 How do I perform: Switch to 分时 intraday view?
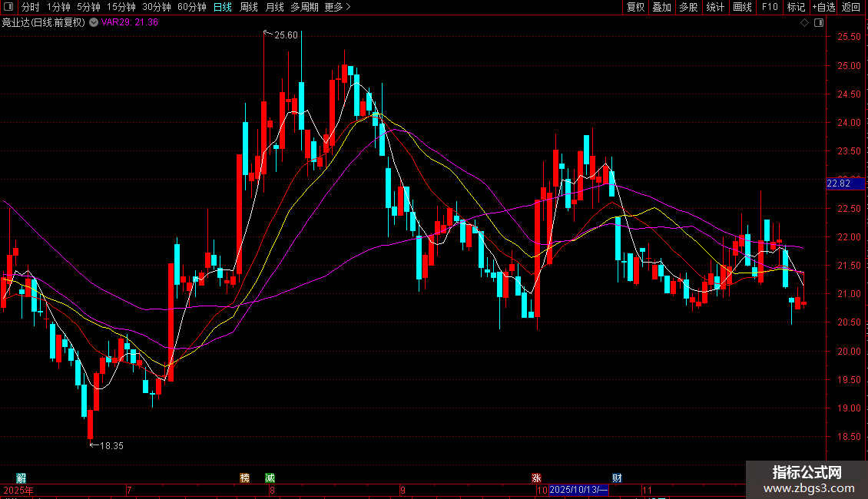point(31,7)
